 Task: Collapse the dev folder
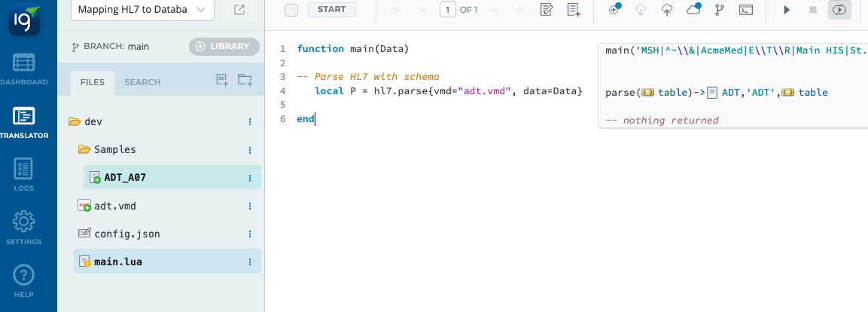click(x=75, y=121)
